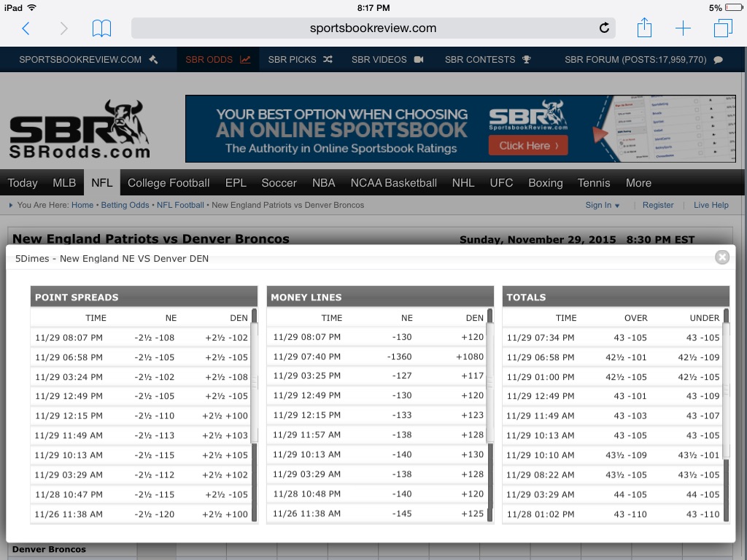Select money line row 11/29 11:57 AM
747x560 pixels.
click(377, 435)
